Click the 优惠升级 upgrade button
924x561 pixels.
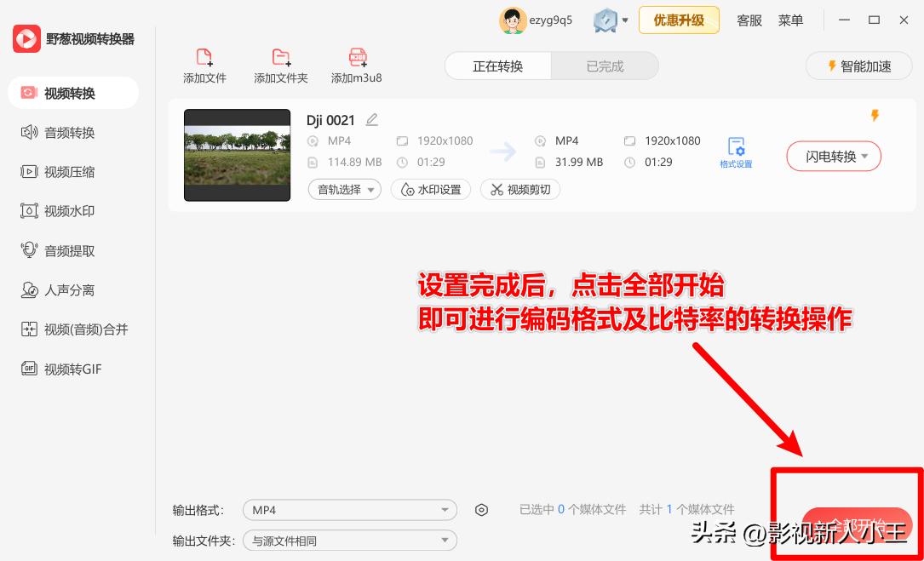679,20
